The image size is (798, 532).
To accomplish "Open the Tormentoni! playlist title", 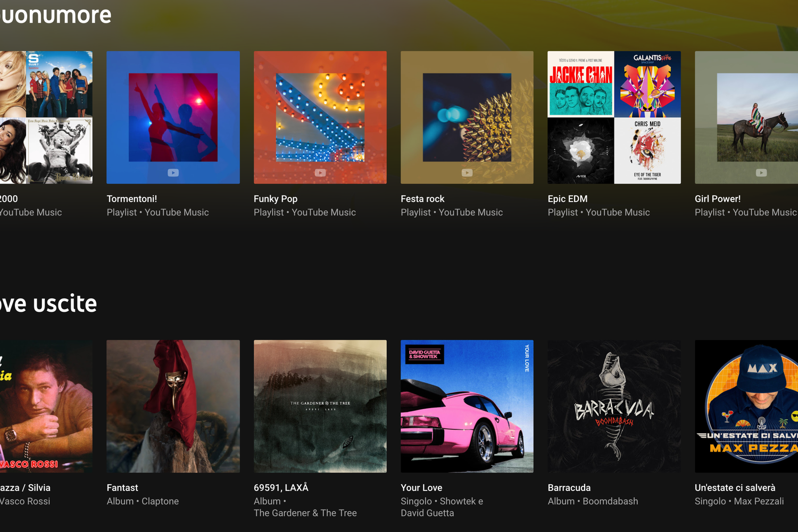I will pyautogui.click(x=132, y=198).
